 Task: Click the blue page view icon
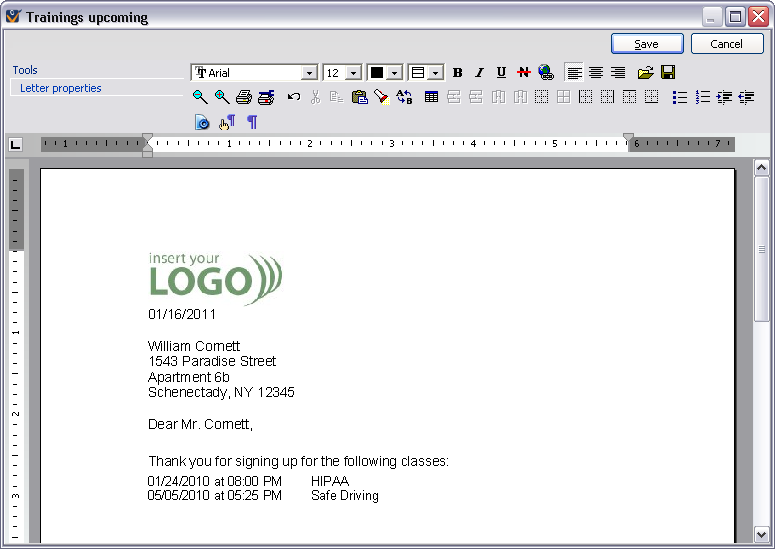click(202, 122)
